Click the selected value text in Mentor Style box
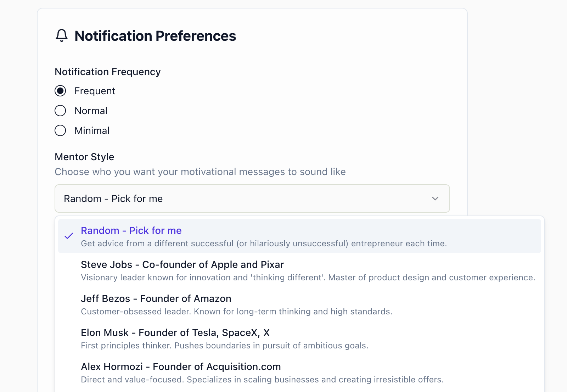 click(x=113, y=199)
